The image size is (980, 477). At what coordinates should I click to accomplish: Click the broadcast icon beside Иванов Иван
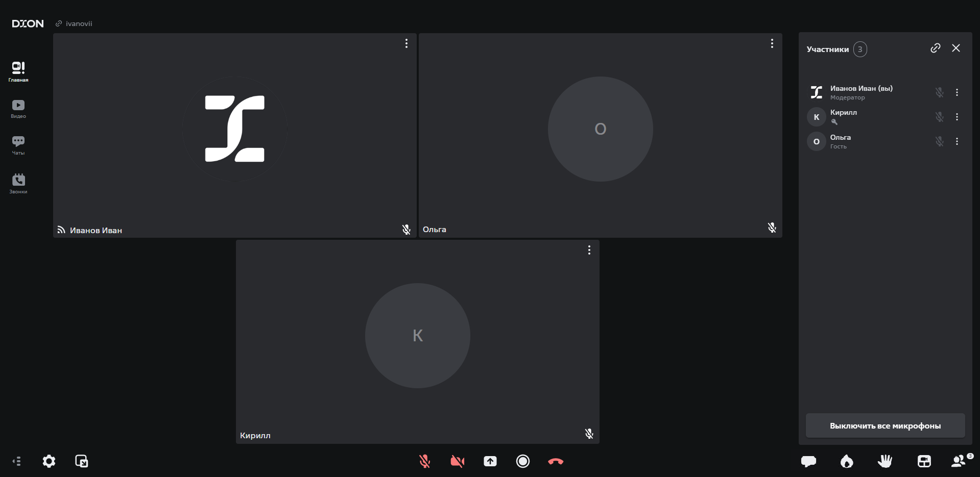[61, 230]
